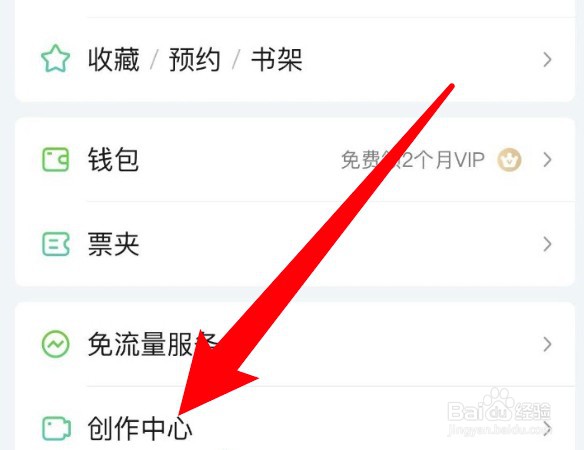Open the 票夹 ticket folder entry
The height and width of the screenshot is (450, 584).
295,244
